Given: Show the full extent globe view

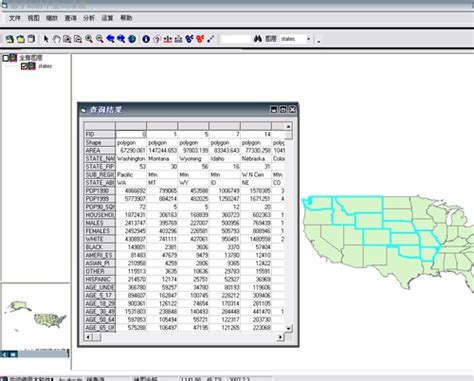Looking at the screenshot, I should click(x=132, y=39).
